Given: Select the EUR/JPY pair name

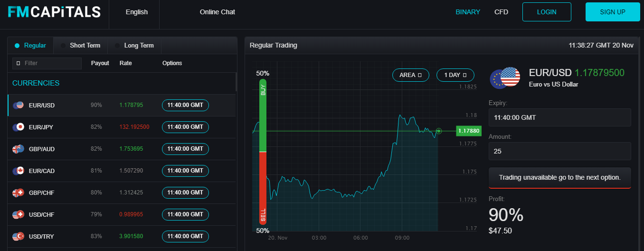Looking at the screenshot, I should (41, 127).
